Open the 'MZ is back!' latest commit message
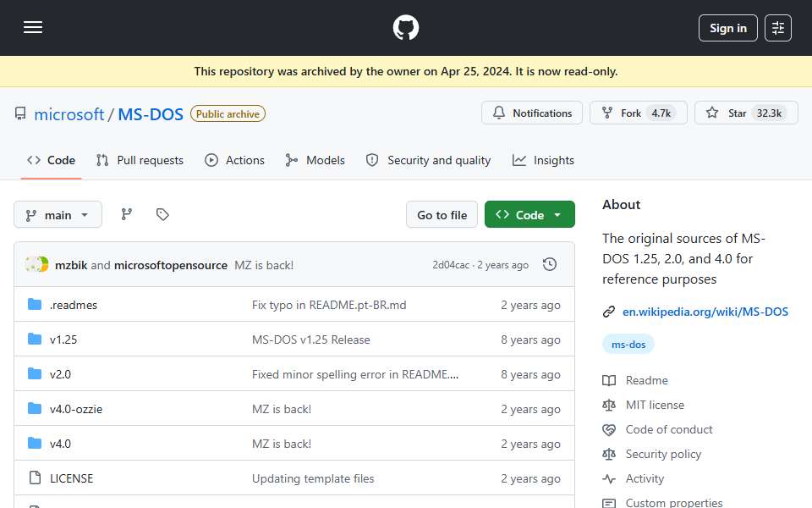The height and width of the screenshot is (508, 812). pos(264,265)
